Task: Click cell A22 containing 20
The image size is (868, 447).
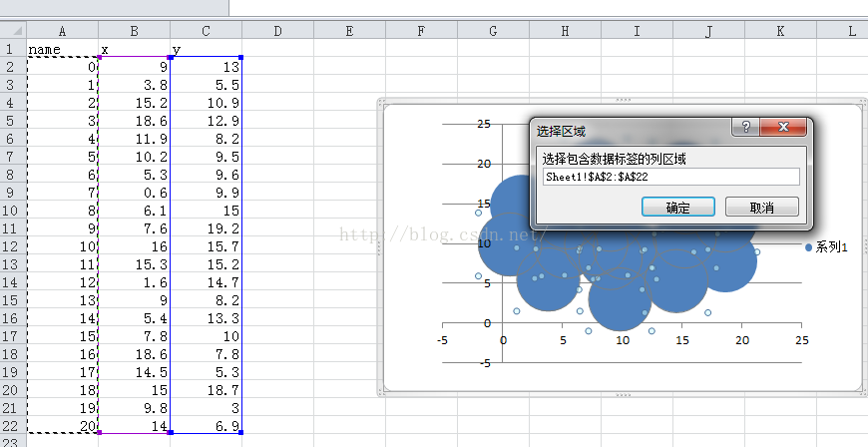Action: [x=63, y=426]
